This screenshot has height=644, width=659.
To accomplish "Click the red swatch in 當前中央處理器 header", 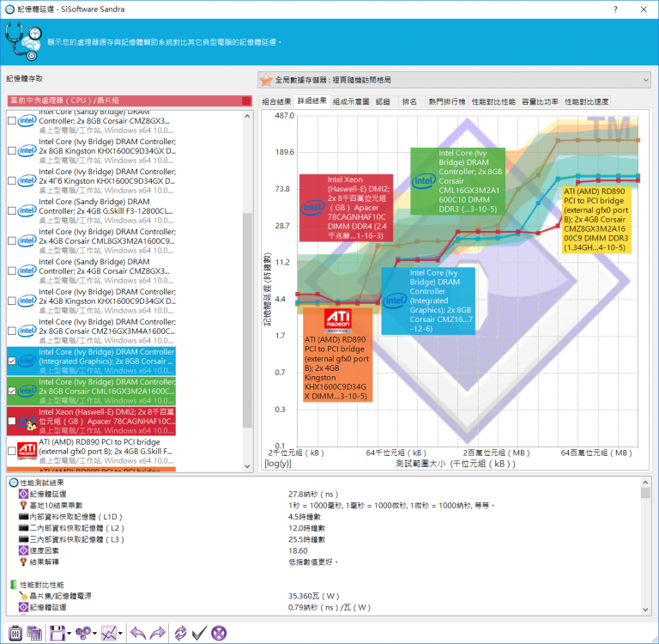I will 247,100.
